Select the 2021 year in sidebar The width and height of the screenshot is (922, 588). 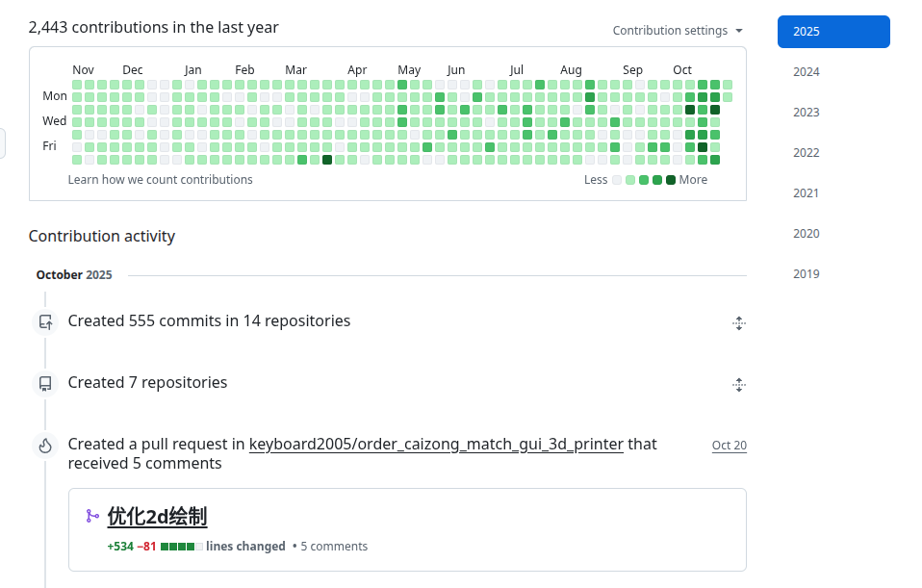click(807, 193)
